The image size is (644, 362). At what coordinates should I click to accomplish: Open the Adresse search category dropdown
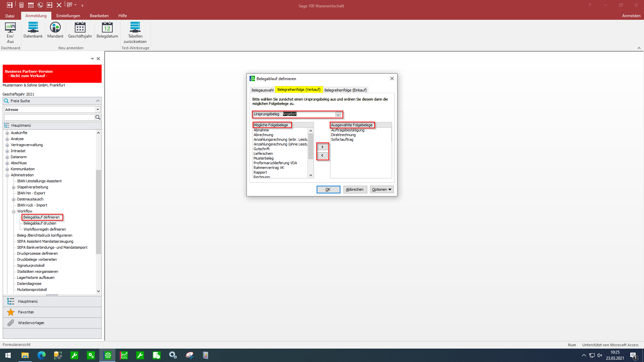click(x=98, y=110)
